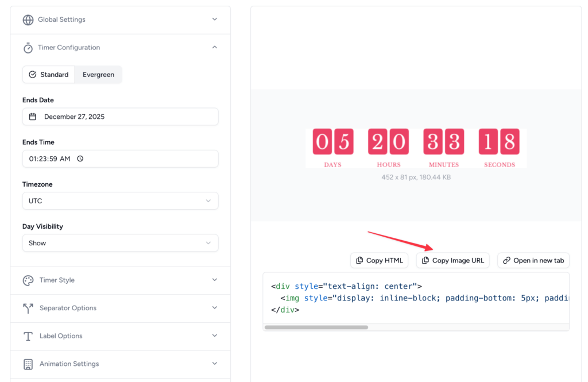Click the Copy Image URL button
The image size is (588, 382).
452,260
